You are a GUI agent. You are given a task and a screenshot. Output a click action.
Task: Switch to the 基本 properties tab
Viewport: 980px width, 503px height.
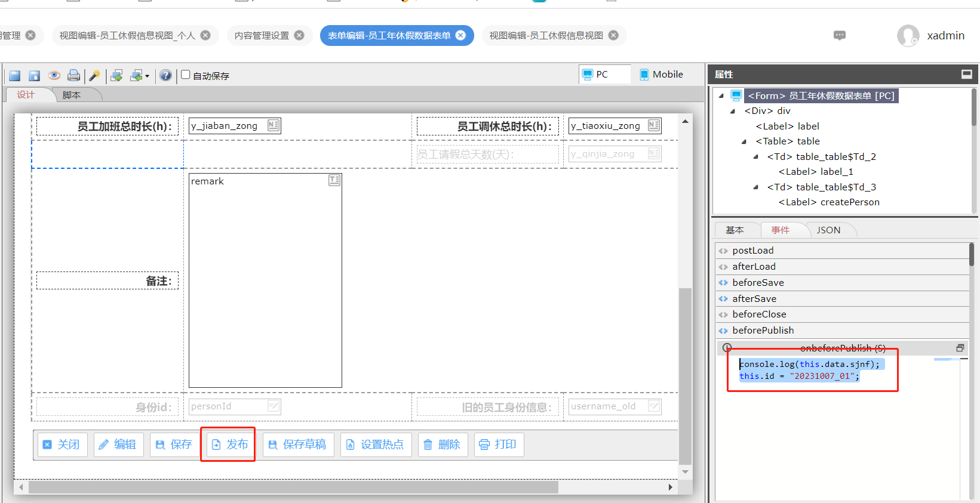point(735,230)
